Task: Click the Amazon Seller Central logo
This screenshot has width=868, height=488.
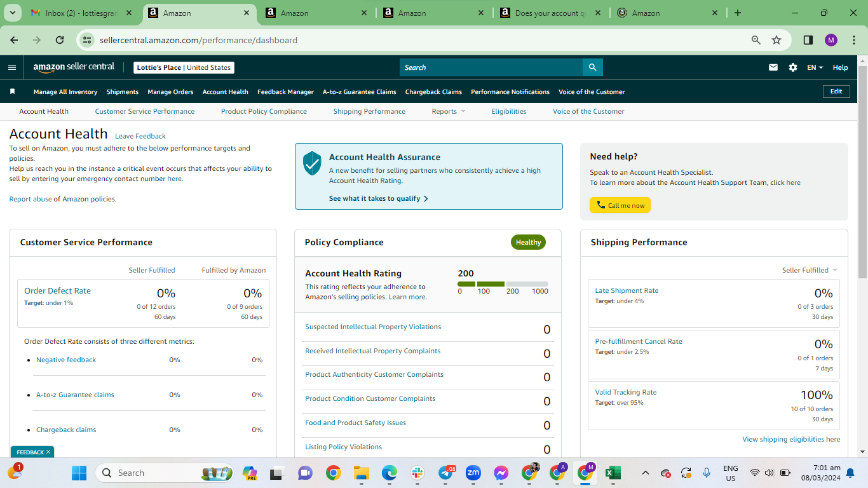Action: tap(74, 67)
